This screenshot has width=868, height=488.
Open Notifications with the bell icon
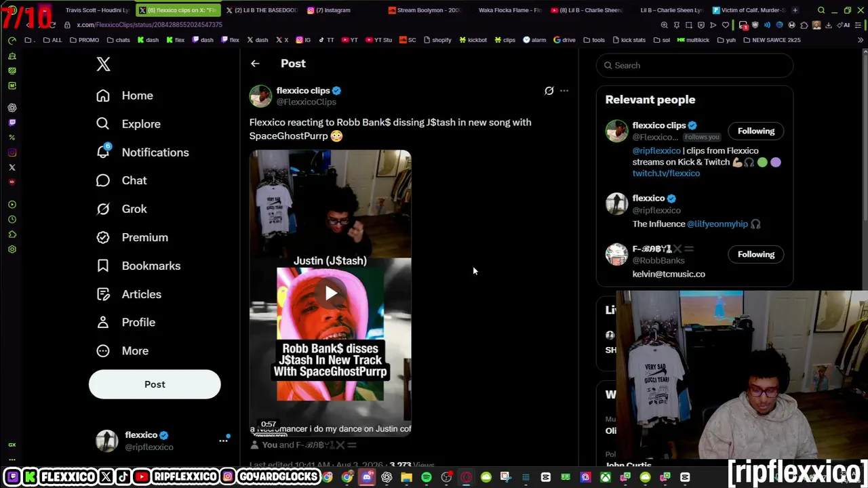point(142,152)
